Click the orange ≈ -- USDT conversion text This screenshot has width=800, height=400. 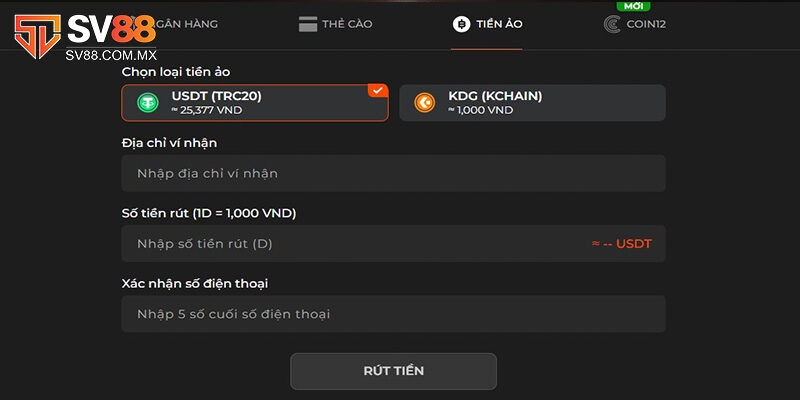click(621, 244)
